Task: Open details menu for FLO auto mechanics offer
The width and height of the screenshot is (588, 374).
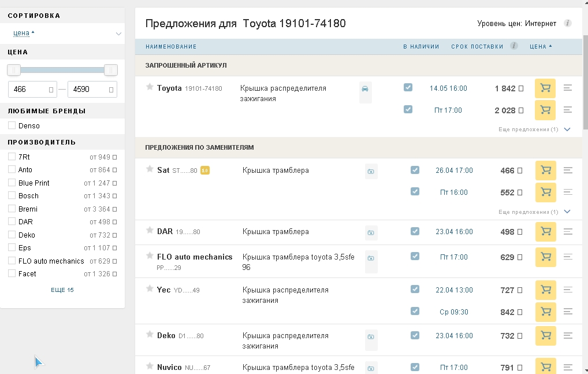Action: pos(568,256)
